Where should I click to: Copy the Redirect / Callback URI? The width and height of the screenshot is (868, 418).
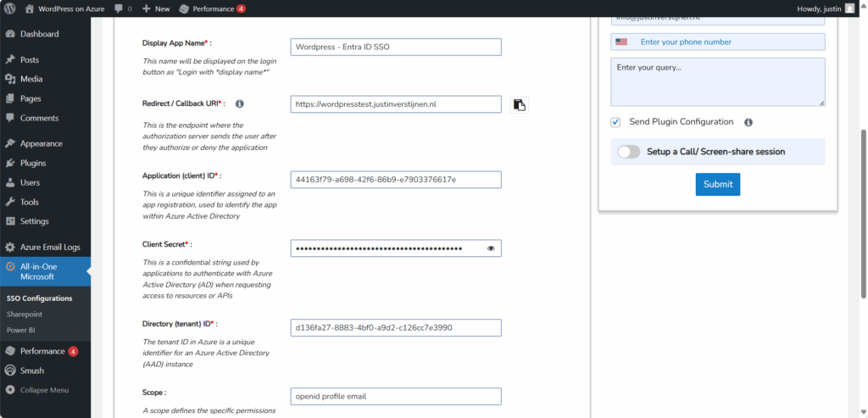coord(520,104)
